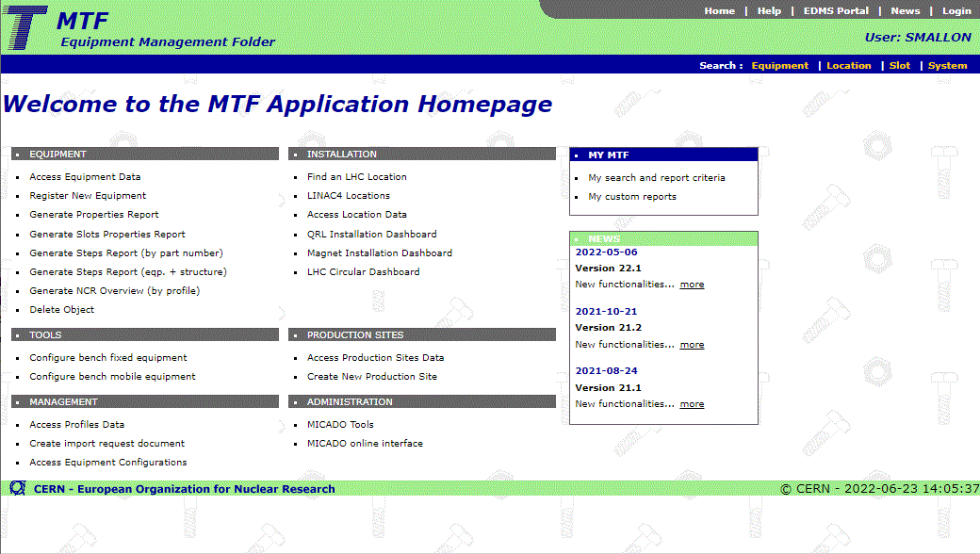Open Generate NCR Overview (by profile)
Screen dimensions: 980x554
114,290
